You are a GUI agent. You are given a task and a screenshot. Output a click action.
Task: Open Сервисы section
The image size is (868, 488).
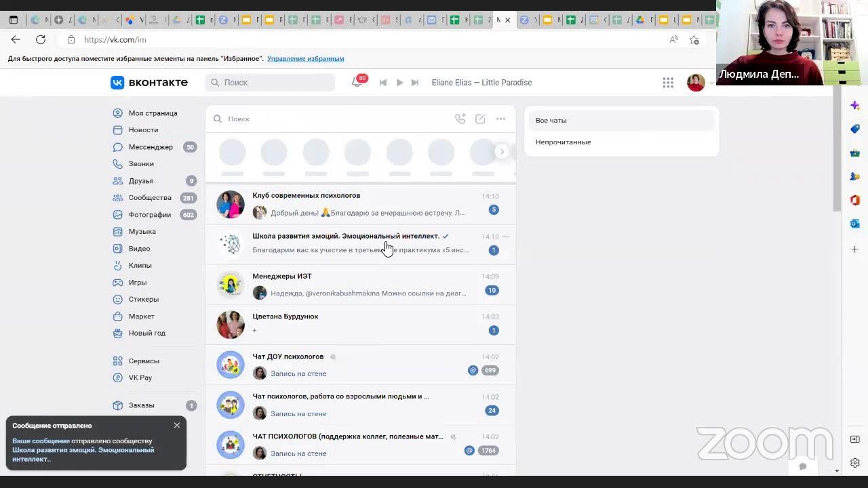pos(144,361)
